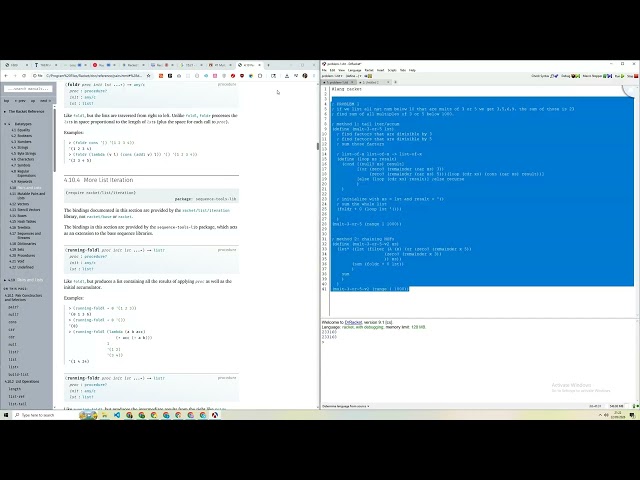Start the Debug tool in DrRacket
Image resolution: width=640 pixels, height=480 pixels.
570,76
